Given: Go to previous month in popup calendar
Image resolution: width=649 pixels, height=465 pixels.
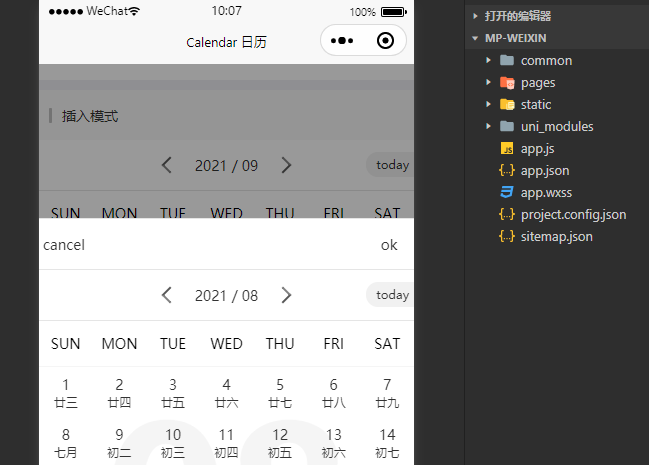Looking at the screenshot, I should click(x=167, y=295).
